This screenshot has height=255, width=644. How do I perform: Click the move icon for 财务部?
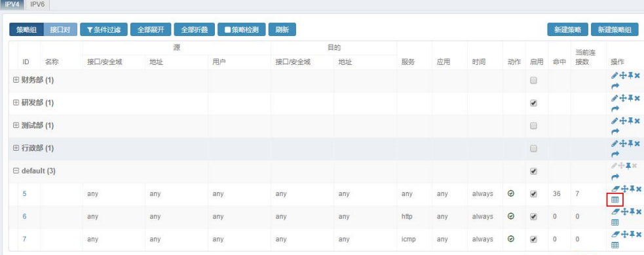(x=622, y=75)
